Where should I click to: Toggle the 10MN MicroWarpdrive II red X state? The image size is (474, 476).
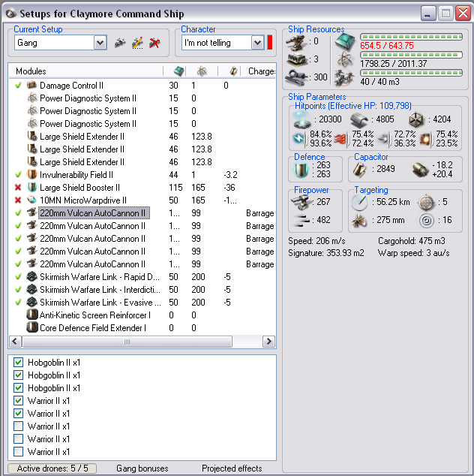18,200
